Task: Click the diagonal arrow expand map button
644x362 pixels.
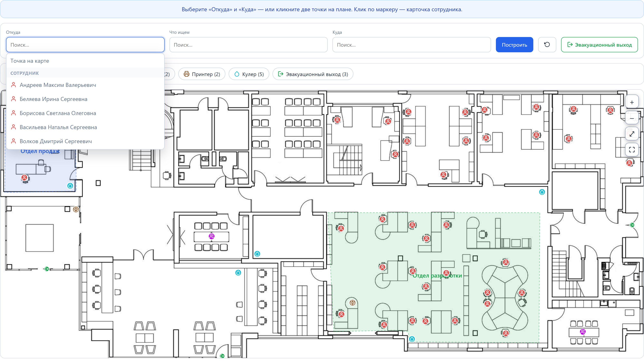Action: coord(632,134)
